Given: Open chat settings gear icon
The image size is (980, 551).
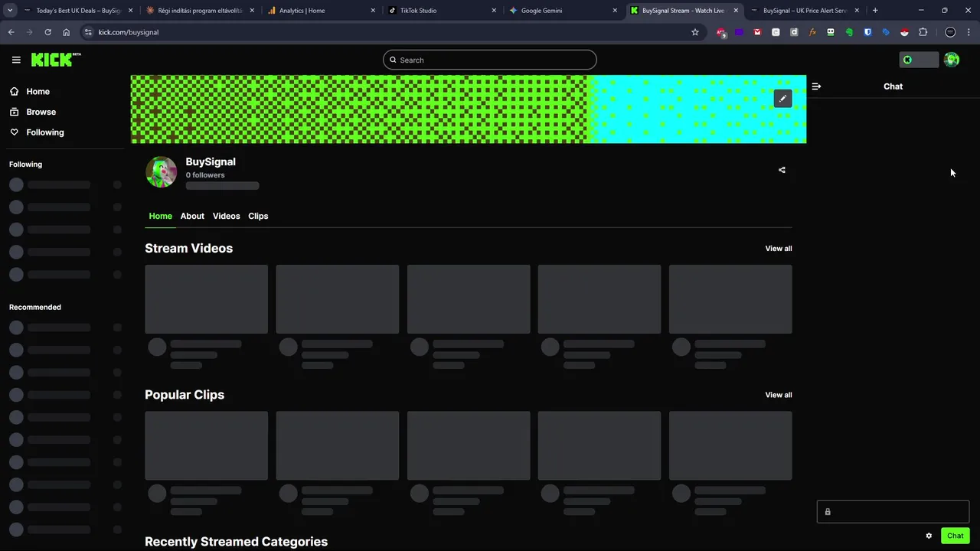Looking at the screenshot, I should point(929,536).
